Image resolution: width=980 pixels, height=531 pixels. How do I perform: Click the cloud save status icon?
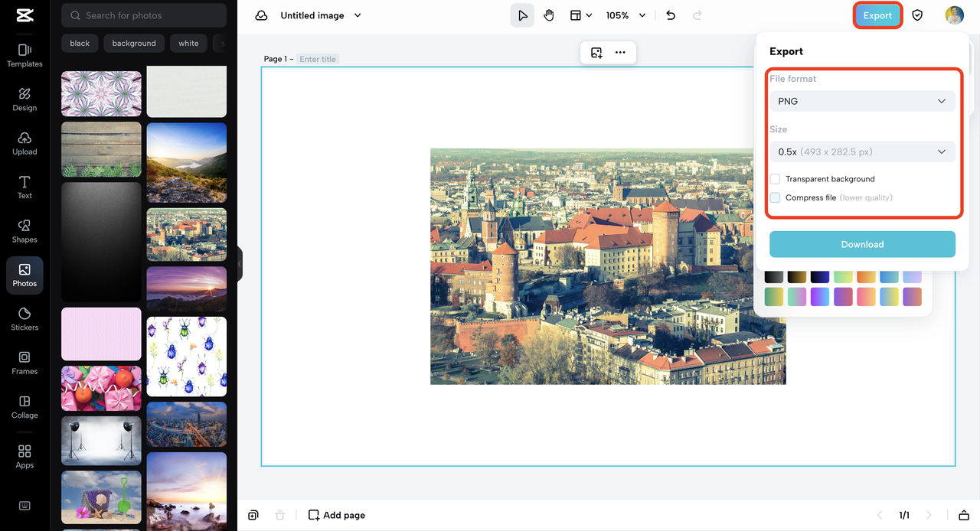tap(261, 15)
